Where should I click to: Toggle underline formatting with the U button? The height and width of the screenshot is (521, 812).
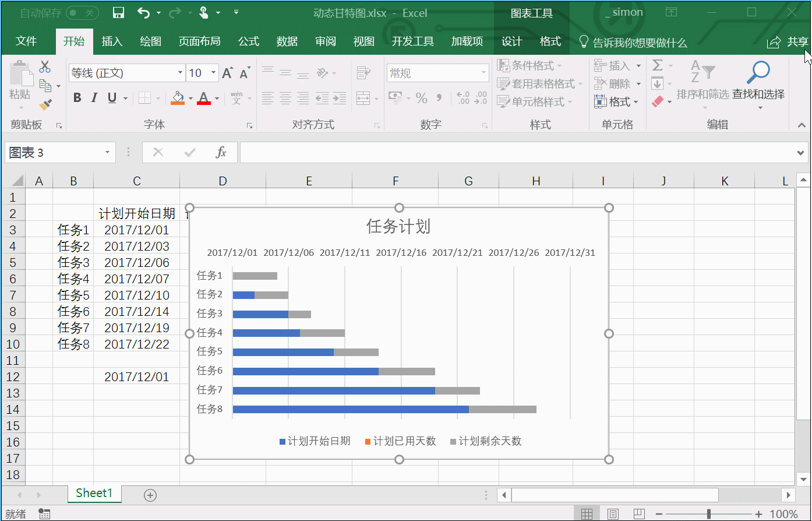pyautogui.click(x=111, y=98)
